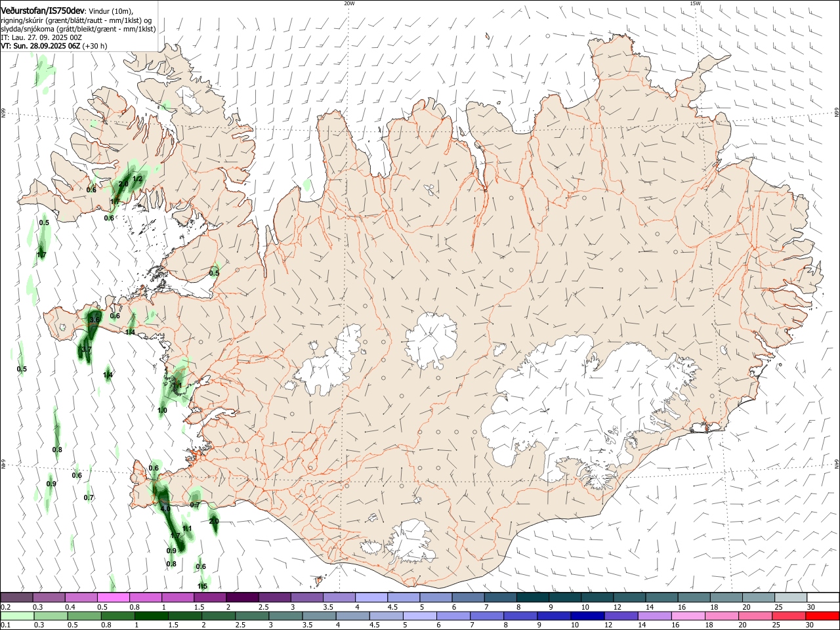This screenshot has width=840, height=630.
Task: Select upper scale swatch between 25 and 30
Action: [x=791, y=597]
